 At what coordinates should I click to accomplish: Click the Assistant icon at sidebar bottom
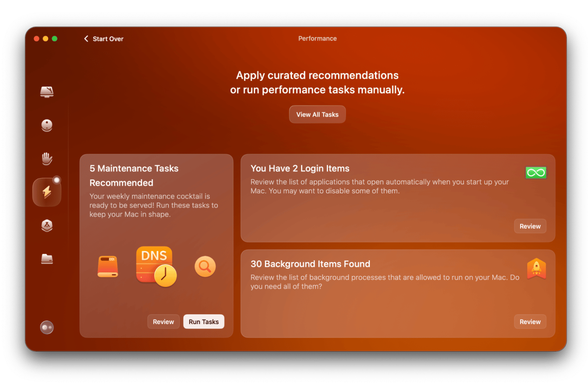pyautogui.click(x=47, y=327)
